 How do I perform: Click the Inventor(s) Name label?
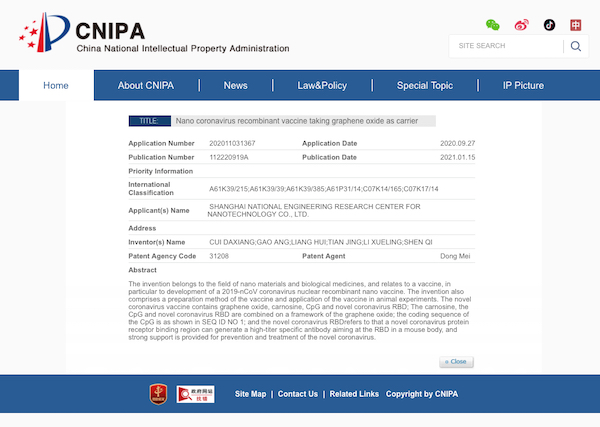[157, 242]
